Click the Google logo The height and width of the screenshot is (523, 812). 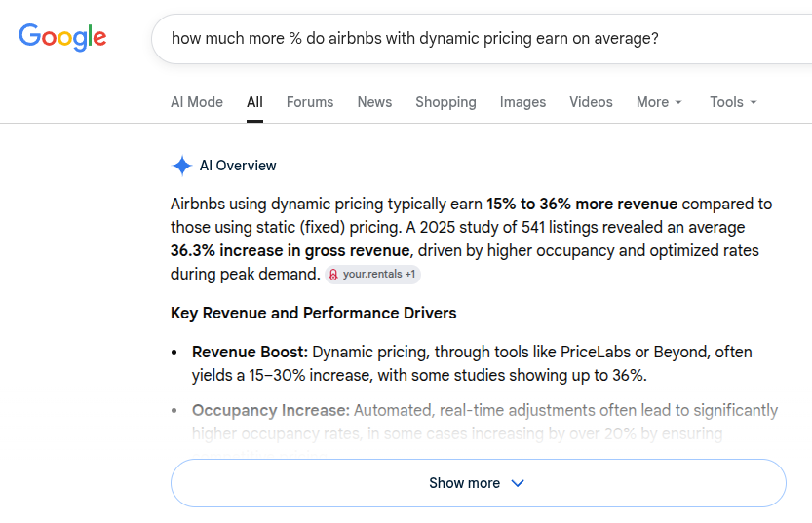[62, 37]
